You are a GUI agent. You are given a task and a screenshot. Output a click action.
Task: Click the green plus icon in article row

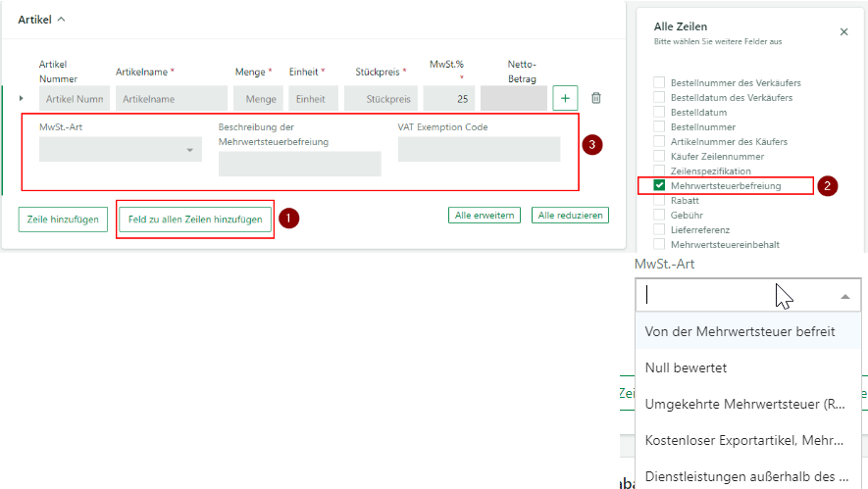[565, 98]
